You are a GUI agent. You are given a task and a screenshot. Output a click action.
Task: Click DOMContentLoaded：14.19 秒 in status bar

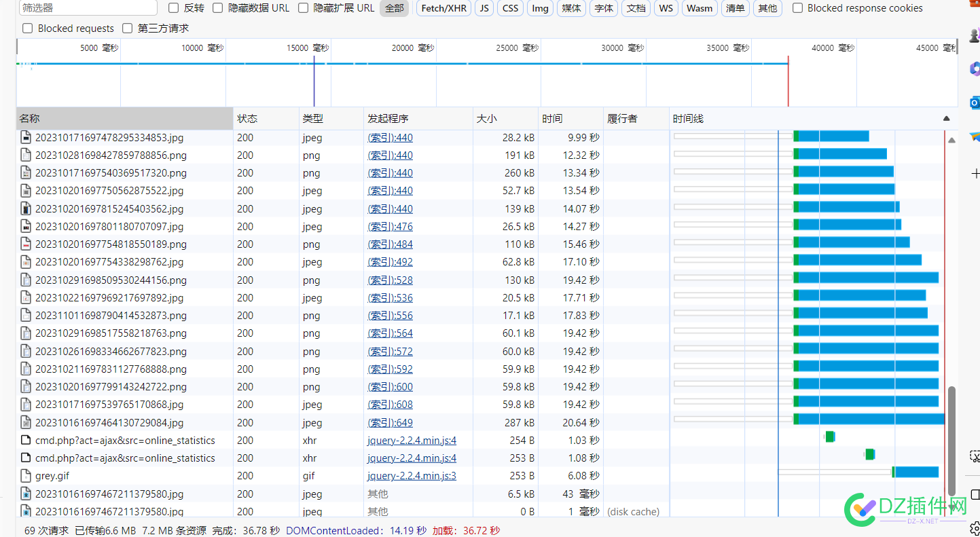click(357, 530)
